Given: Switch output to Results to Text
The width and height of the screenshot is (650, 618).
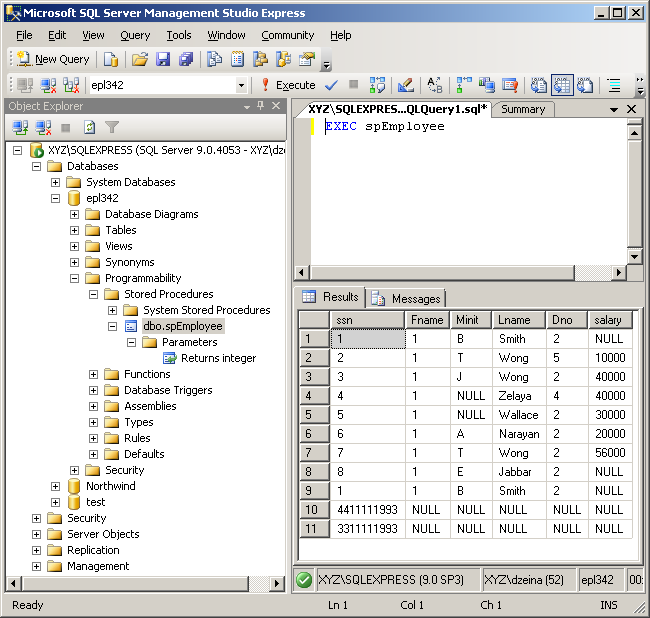Looking at the screenshot, I should tap(538, 85).
